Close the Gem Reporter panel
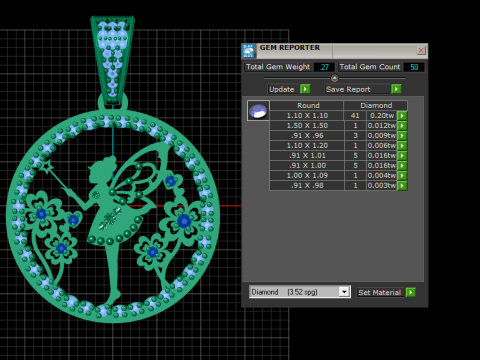 (x=421, y=50)
